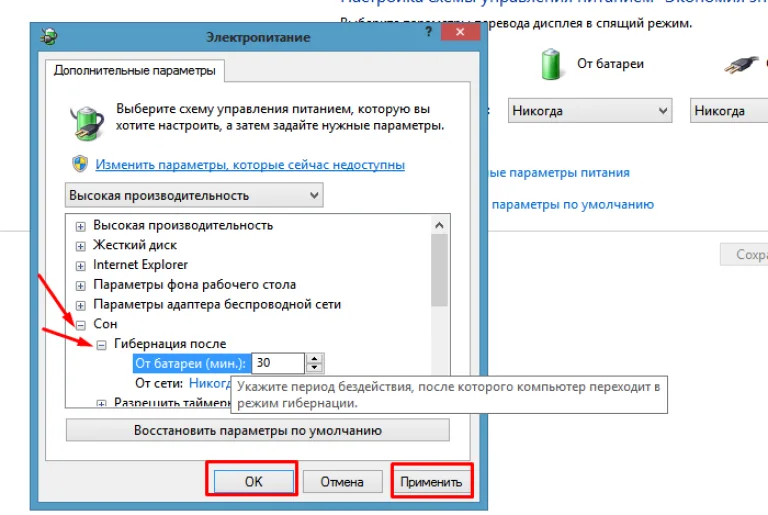Viewport: 768px width, 515px height.
Task: Open the параметры питания link in background window
Action: point(559,173)
